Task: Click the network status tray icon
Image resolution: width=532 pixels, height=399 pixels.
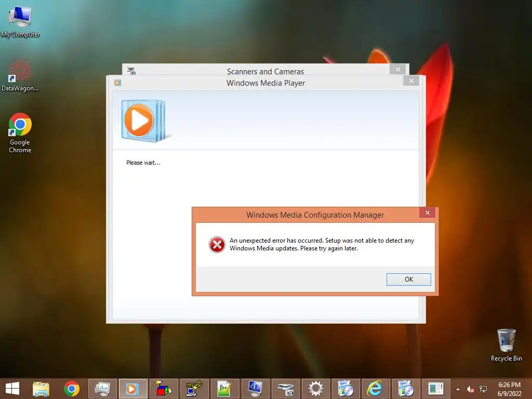Action: [483, 389]
